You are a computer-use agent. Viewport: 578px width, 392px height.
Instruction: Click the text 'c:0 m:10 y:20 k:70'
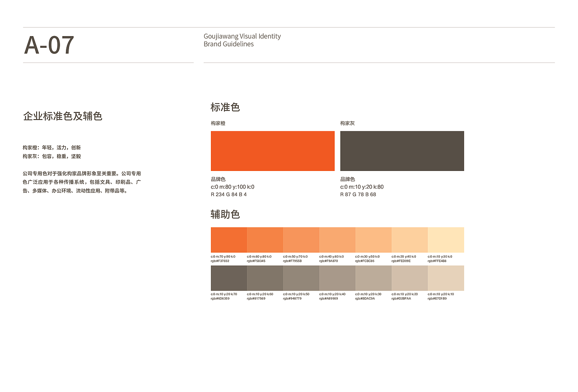point(224,294)
